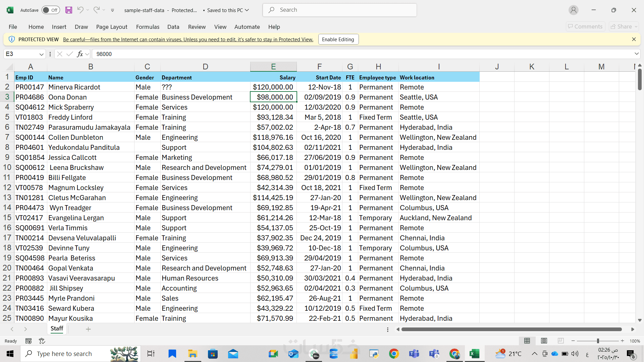Viewport: 644px width, 362px height.
Task: Open the Name Box dropdown arrow
Action: tap(41, 54)
